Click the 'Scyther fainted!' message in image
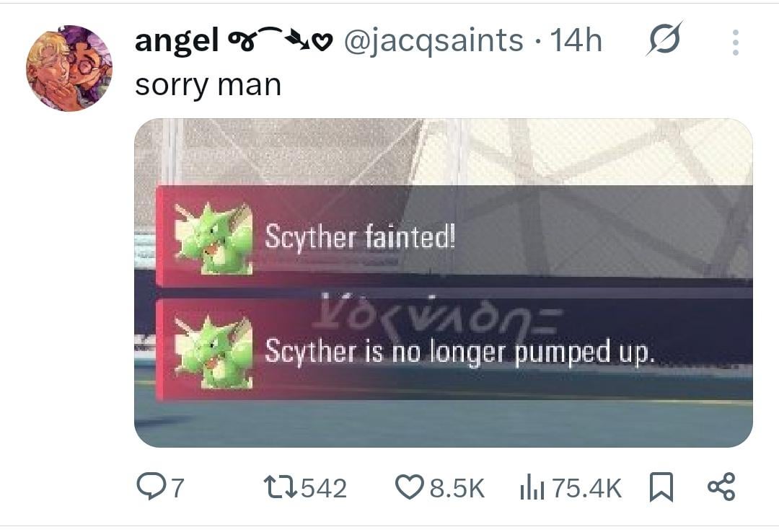 tap(360, 236)
